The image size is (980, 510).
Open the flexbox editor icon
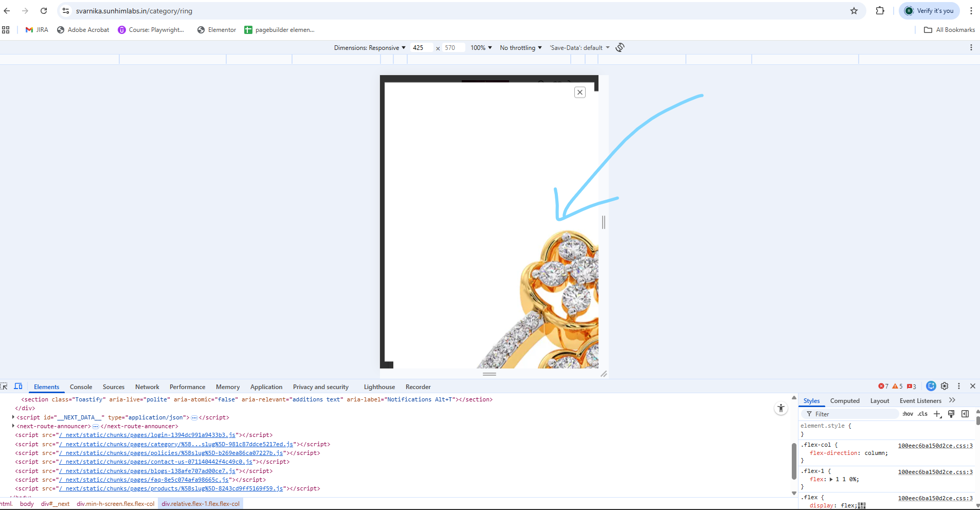click(x=862, y=505)
